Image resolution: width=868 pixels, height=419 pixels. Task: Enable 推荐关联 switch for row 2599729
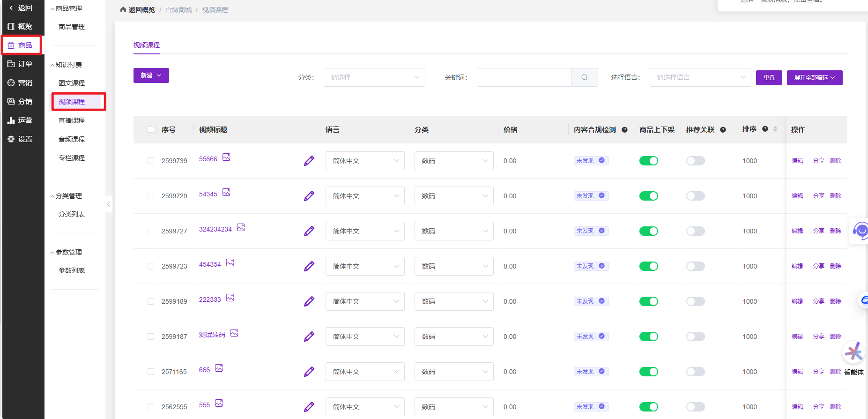click(x=695, y=196)
